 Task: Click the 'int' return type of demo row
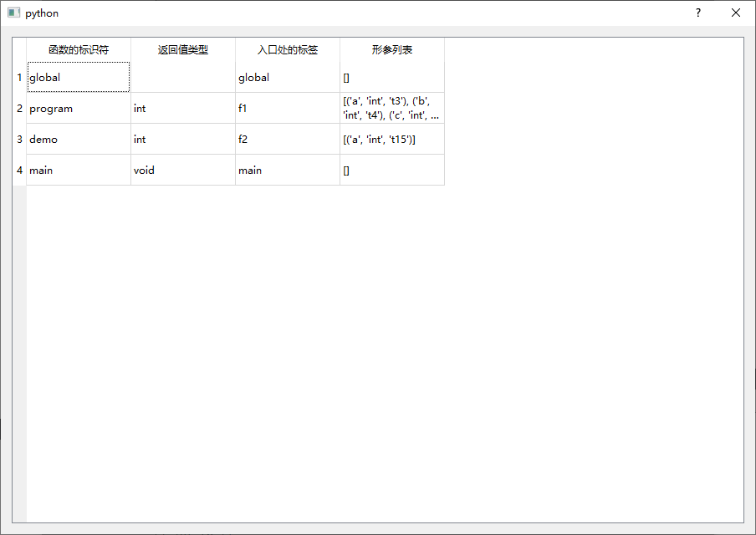[183, 139]
